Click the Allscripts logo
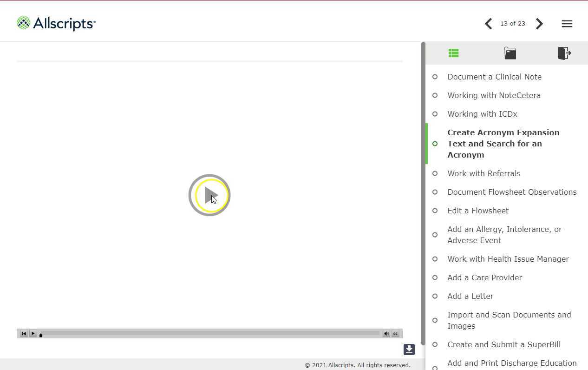The width and height of the screenshot is (588, 370). tap(56, 23)
